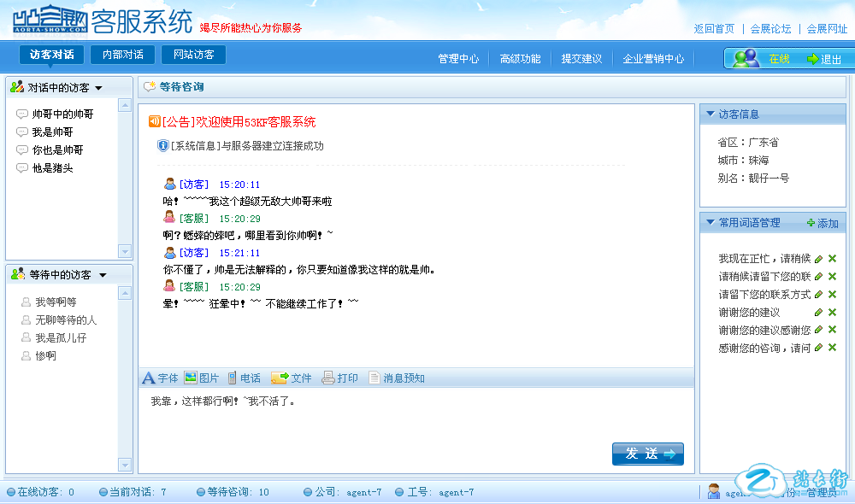
Task: Click the 电话 phone icon
Action: point(244,378)
